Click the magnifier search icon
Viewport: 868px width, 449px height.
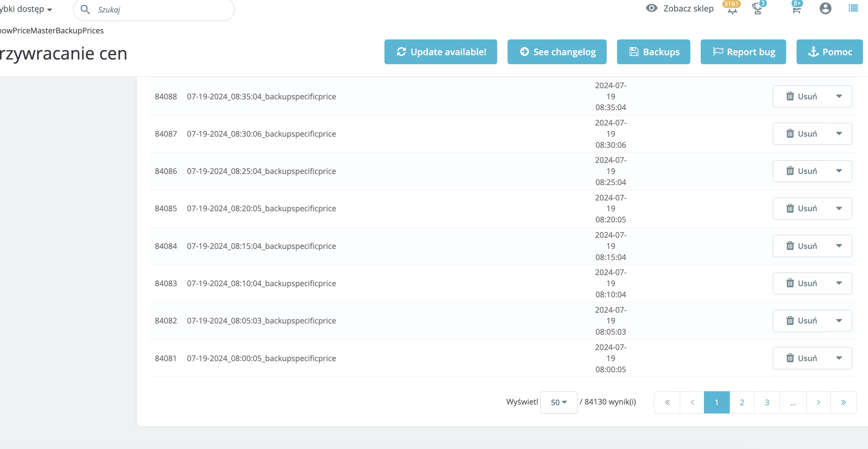click(85, 10)
